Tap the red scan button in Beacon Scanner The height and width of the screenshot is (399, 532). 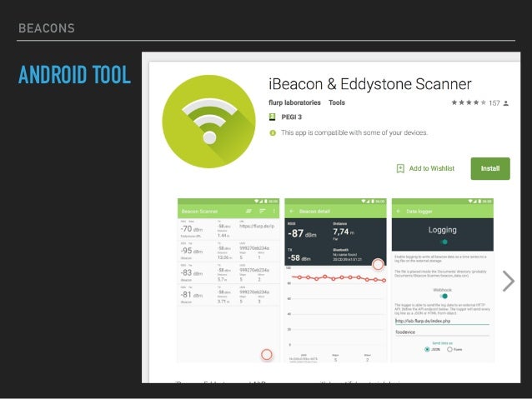tap(267, 354)
